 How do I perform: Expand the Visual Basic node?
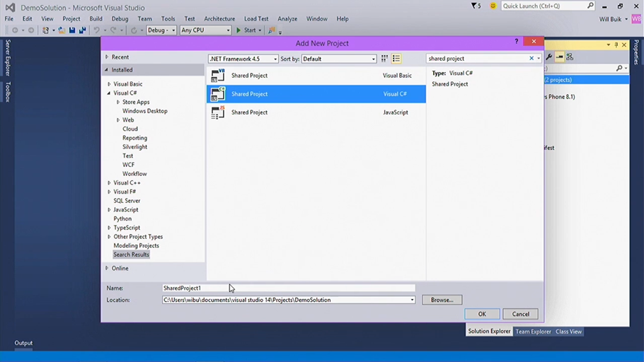click(x=109, y=83)
